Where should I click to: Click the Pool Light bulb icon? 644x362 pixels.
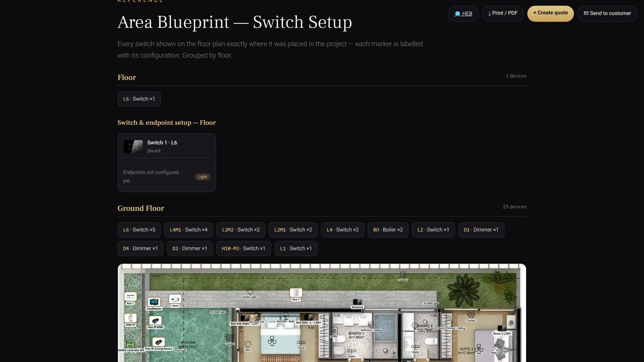click(x=181, y=345)
